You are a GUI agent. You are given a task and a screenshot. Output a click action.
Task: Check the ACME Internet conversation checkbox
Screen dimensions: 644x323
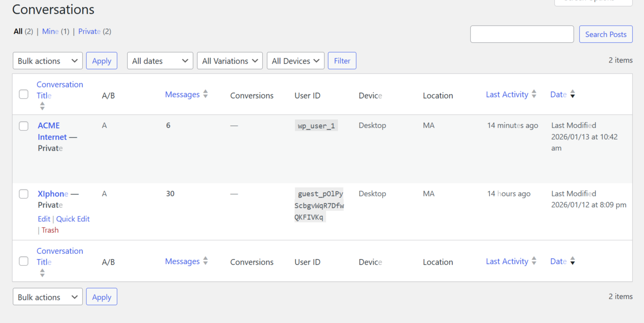click(x=24, y=126)
